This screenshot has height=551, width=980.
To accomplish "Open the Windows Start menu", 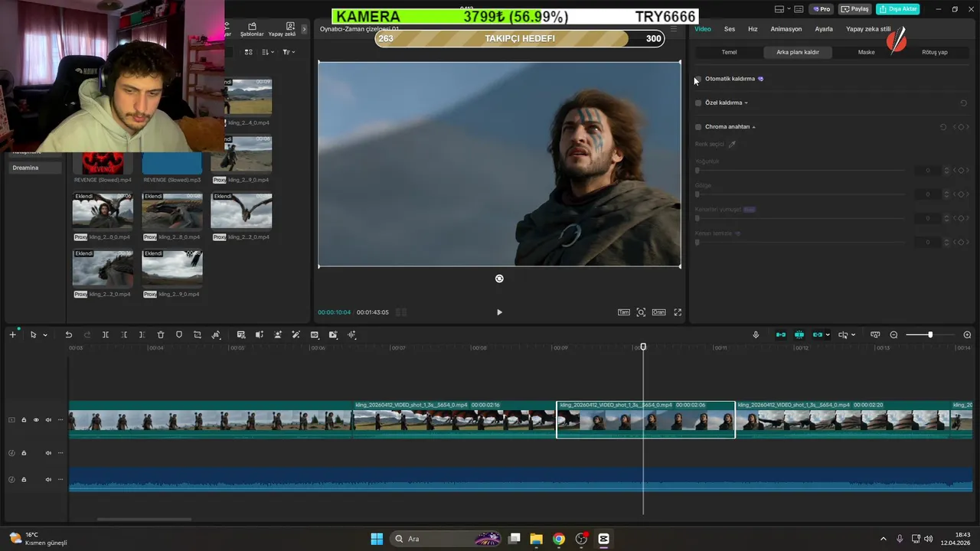I will click(377, 539).
